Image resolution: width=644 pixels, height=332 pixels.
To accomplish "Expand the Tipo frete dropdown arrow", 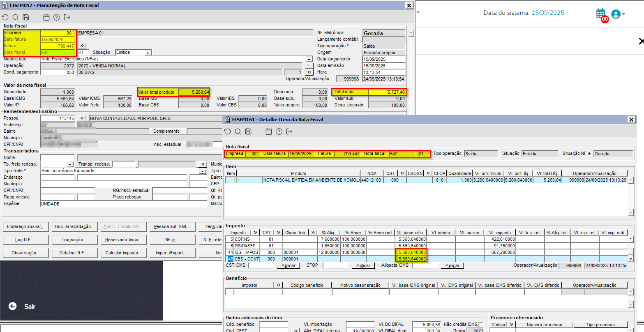I will (x=203, y=171).
